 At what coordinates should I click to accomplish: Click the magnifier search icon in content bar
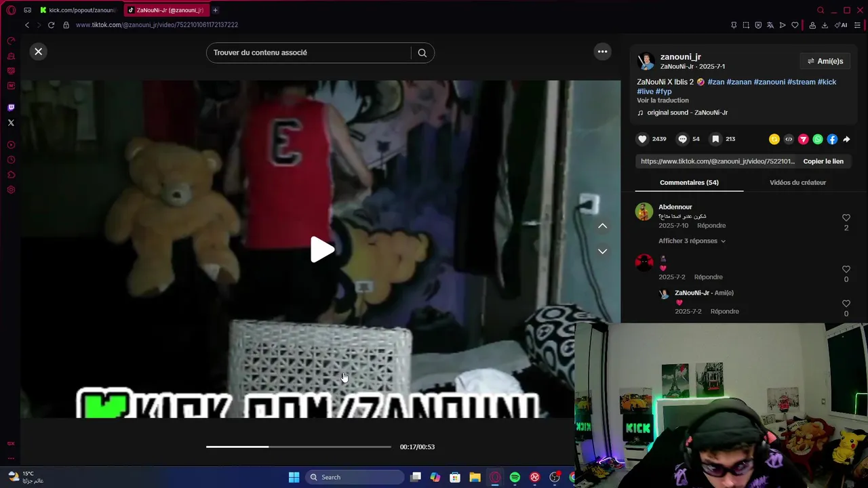click(422, 53)
